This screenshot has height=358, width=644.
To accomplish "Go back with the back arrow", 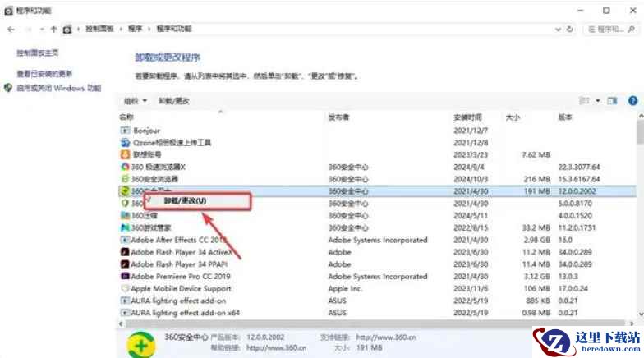I will click(11, 30).
